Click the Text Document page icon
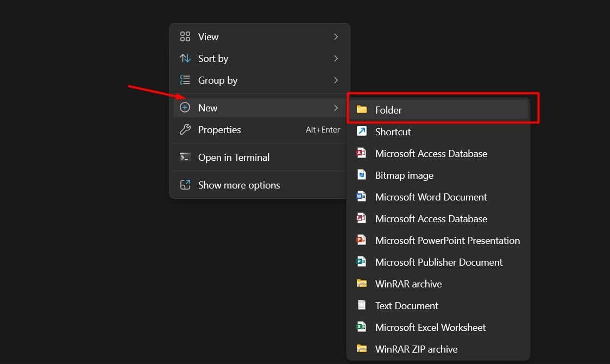 point(361,306)
